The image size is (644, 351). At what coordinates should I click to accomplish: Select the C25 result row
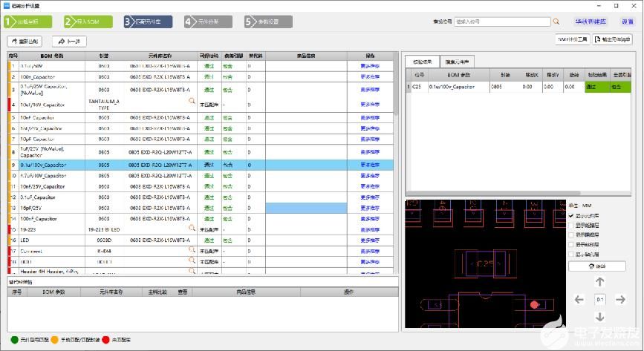(518, 87)
